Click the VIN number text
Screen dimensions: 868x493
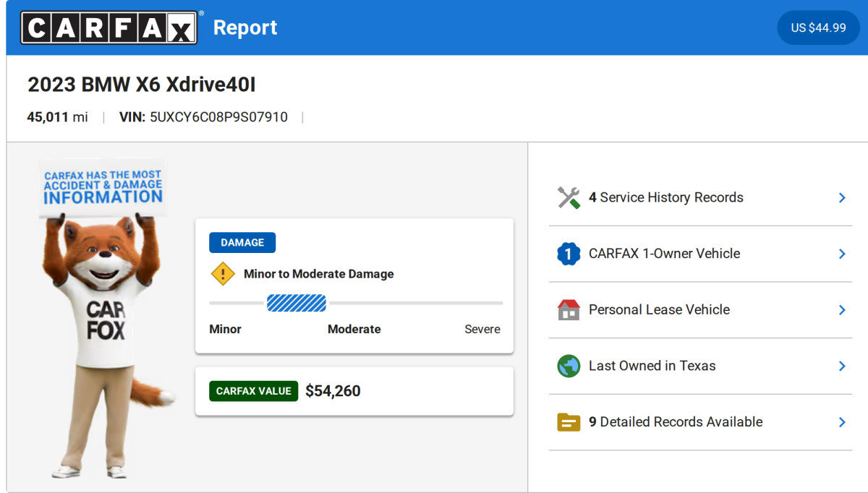pos(218,117)
